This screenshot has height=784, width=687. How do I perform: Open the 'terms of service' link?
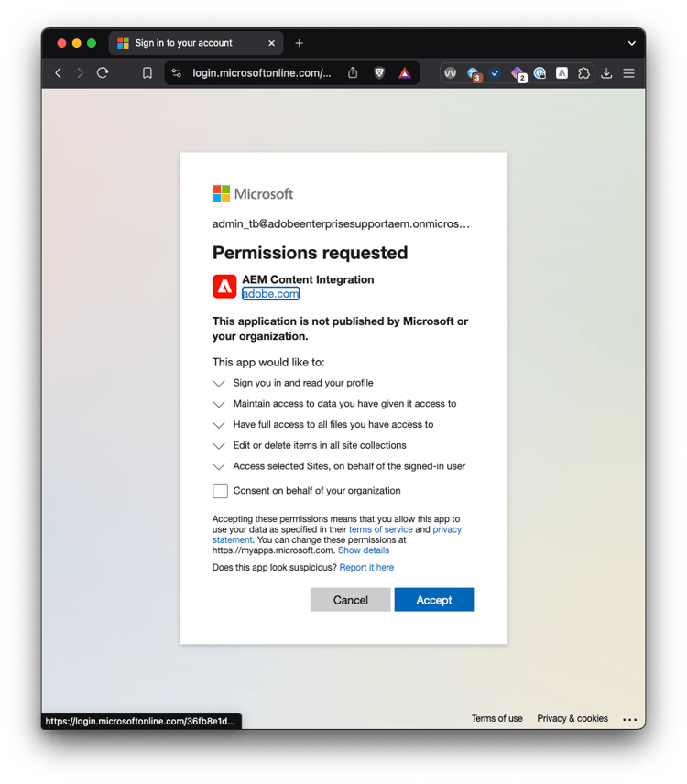380,529
